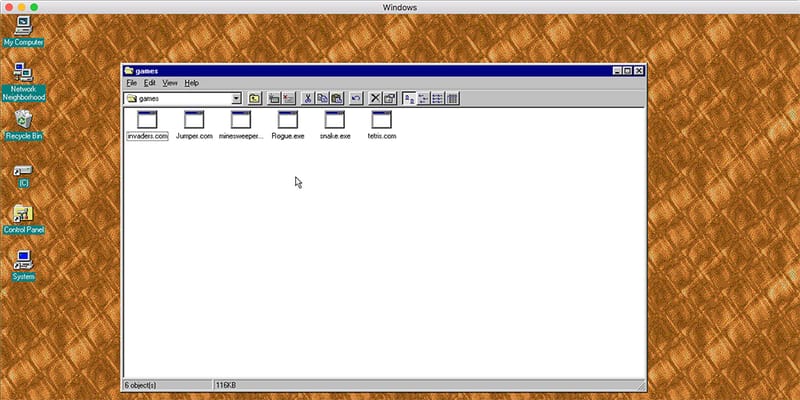This screenshot has height=400, width=800.
Task: Close the games window
Action: 639,71
